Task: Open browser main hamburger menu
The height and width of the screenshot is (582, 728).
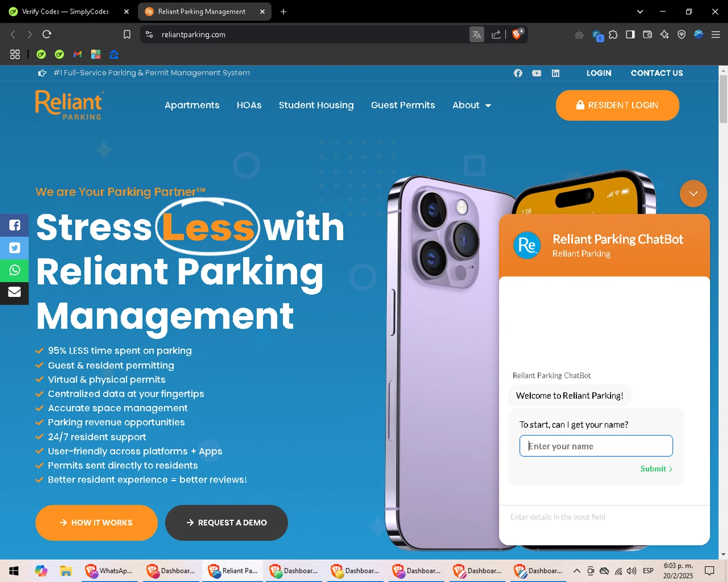Action: point(715,34)
